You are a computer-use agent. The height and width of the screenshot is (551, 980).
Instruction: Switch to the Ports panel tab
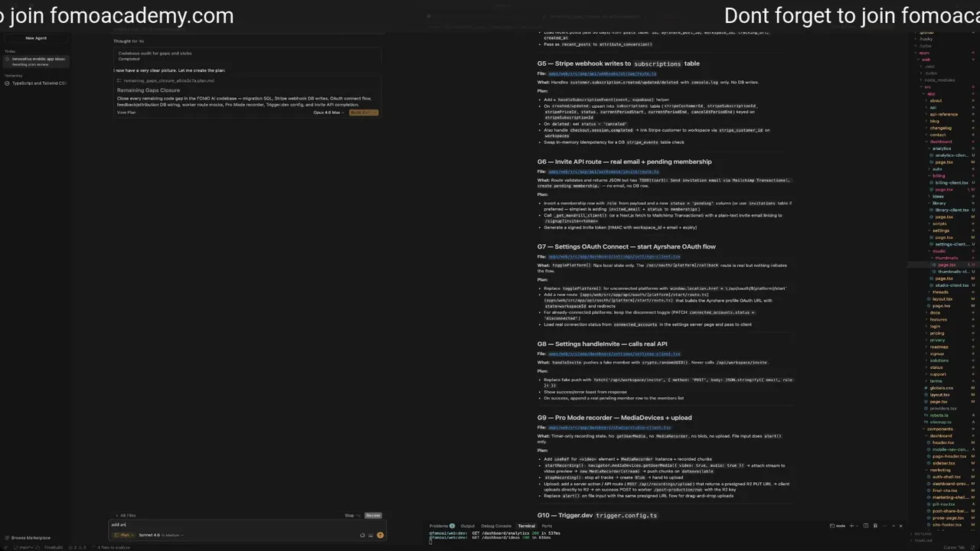click(547, 526)
